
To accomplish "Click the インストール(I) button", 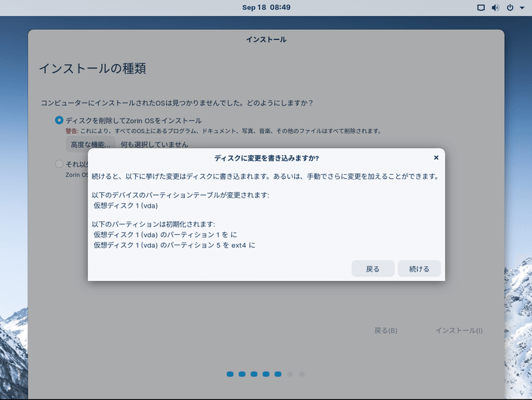I will [459, 330].
